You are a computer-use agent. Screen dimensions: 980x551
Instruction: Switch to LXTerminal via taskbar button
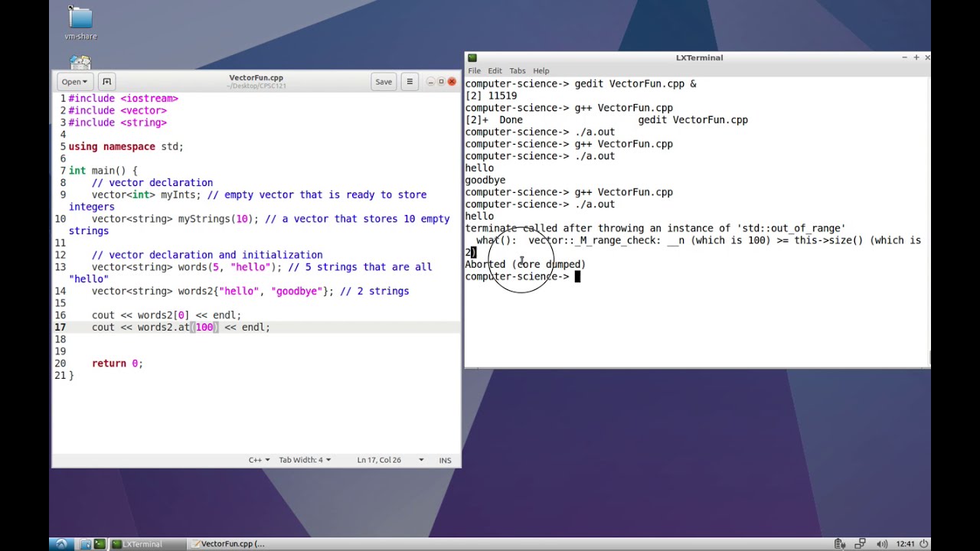click(147, 544)
